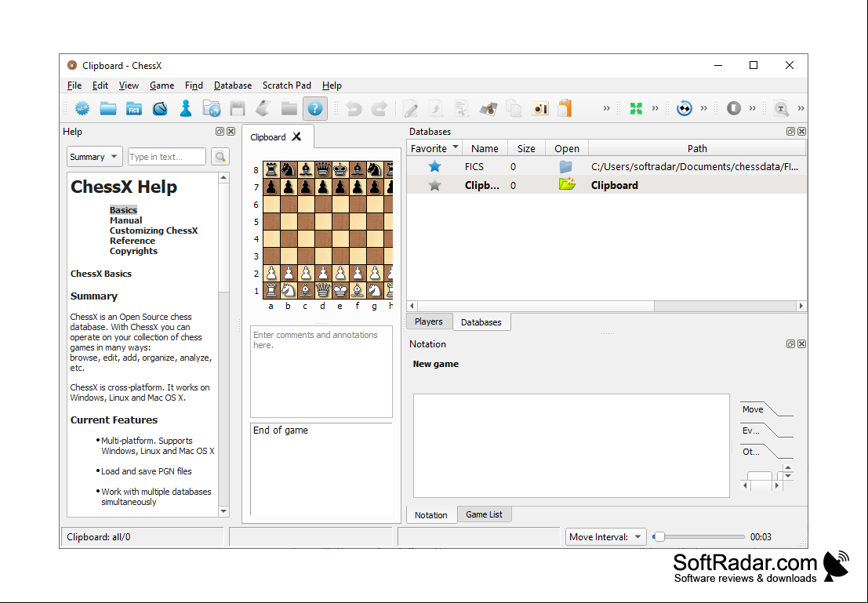Viewport: 868px width, 603px height.
Task: Click the green open folder icon in the Clipboard row
Action: click(567, 183)
